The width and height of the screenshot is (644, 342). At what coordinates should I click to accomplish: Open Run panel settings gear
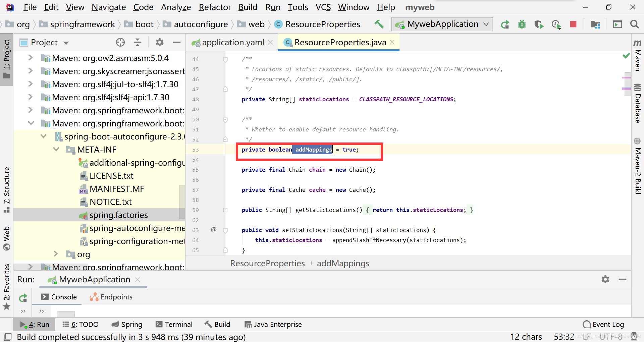[605, 279]
